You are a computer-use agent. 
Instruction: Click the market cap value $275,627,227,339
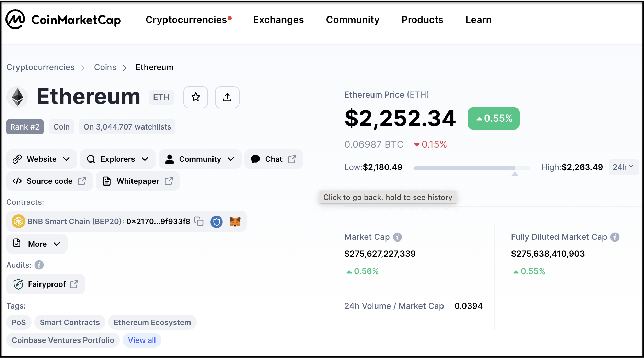(380, 254)
